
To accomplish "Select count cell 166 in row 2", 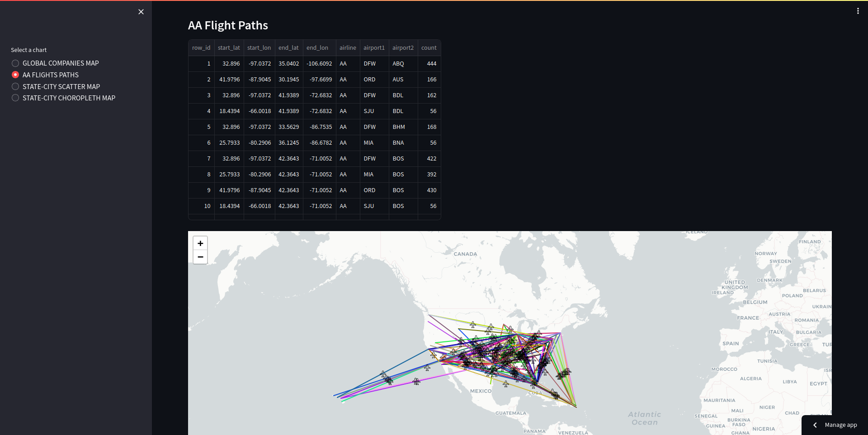I will pos(429,80).
